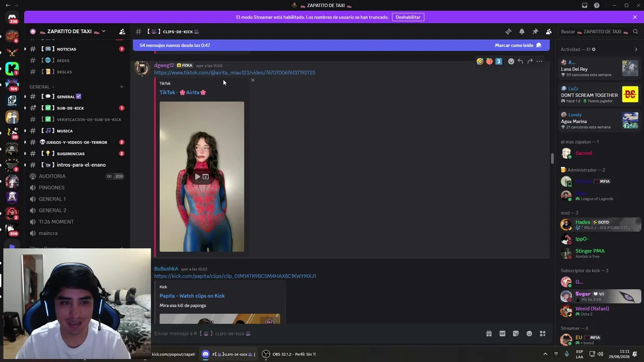Open the TikTok Airita embed title link

click(183, 93)
